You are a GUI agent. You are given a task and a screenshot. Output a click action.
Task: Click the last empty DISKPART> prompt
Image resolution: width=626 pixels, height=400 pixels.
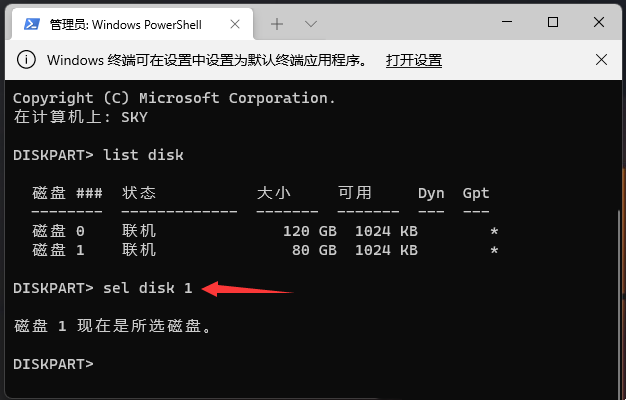53,364
